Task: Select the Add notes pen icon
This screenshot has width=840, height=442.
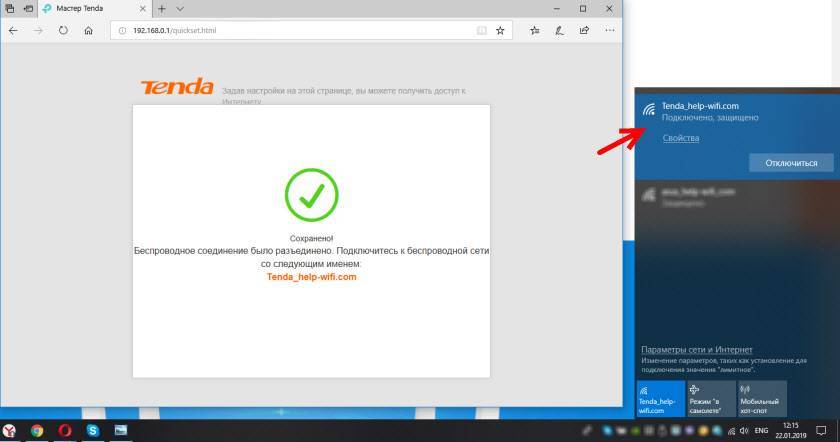Action: [559, 31]
